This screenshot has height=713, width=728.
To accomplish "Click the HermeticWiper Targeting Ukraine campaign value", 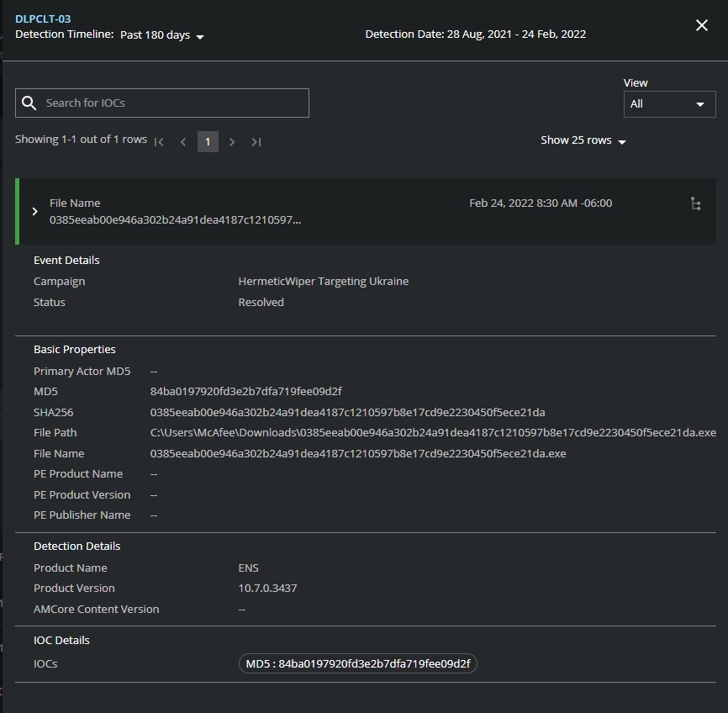I will point(324,282).
